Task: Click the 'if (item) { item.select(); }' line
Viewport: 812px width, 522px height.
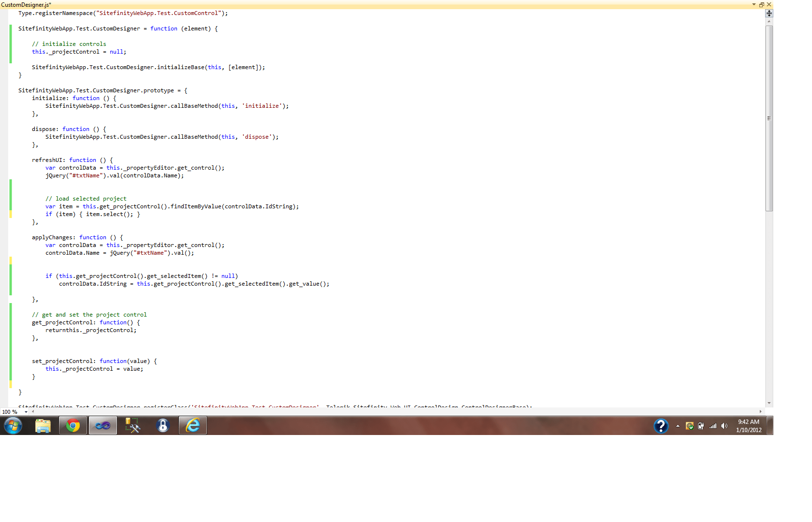Action: pyautogui.click(x=93, y=214)
